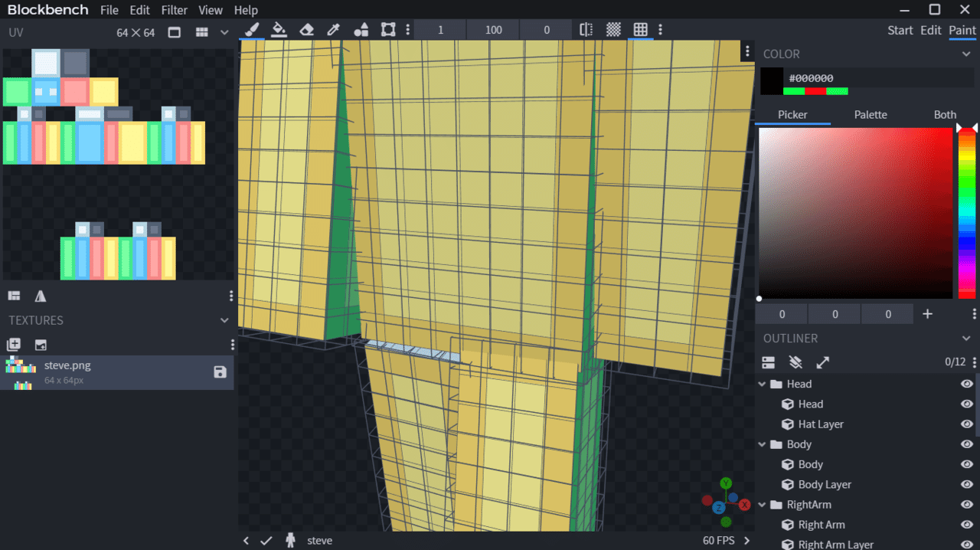Select the Paint Brush tool
980x550 pixels.
250,30
